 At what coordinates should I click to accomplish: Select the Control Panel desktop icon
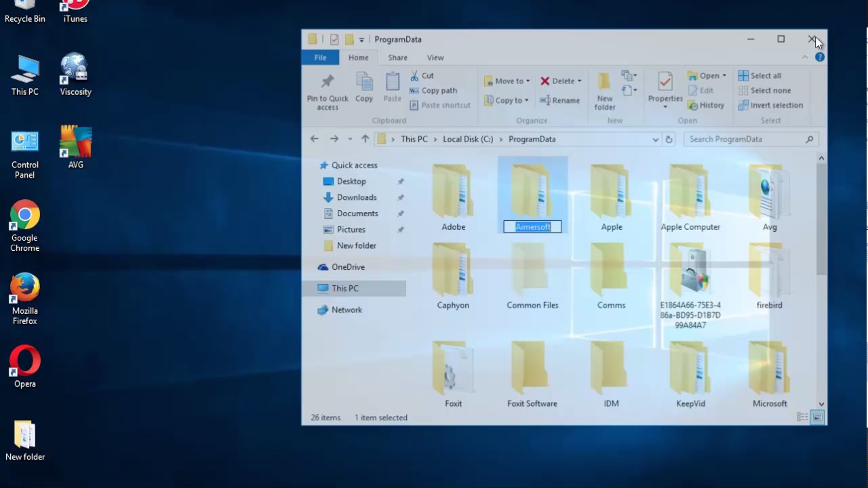click(x=25, y=154)
